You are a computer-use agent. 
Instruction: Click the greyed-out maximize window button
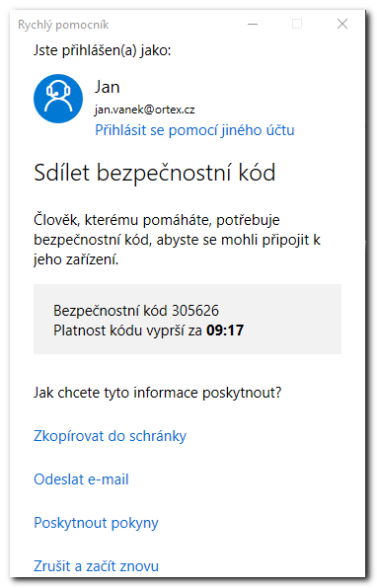pos(297,24)
